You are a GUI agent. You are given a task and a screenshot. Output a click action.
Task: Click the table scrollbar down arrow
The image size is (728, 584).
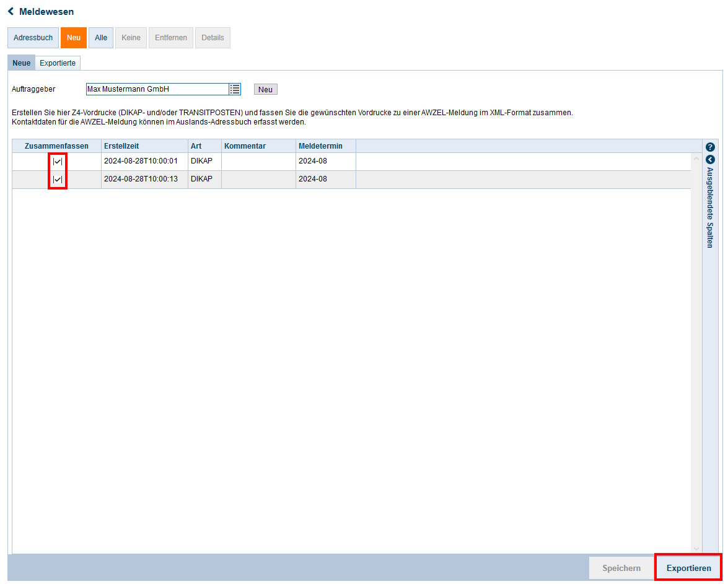point(696,548)
